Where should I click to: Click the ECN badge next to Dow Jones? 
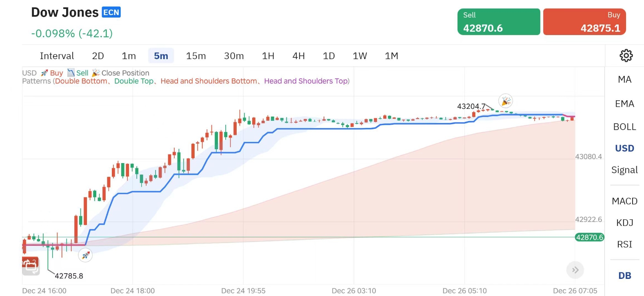coord(111,13)
